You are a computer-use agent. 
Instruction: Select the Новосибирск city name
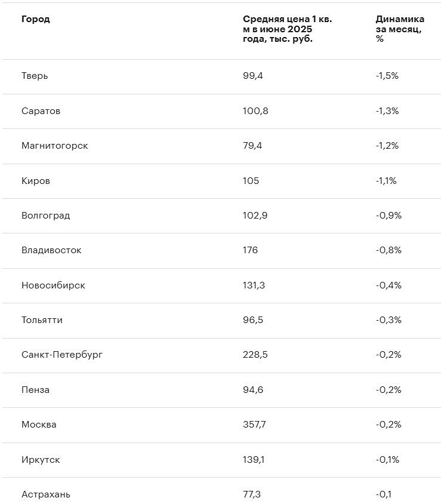click(53, 285)
